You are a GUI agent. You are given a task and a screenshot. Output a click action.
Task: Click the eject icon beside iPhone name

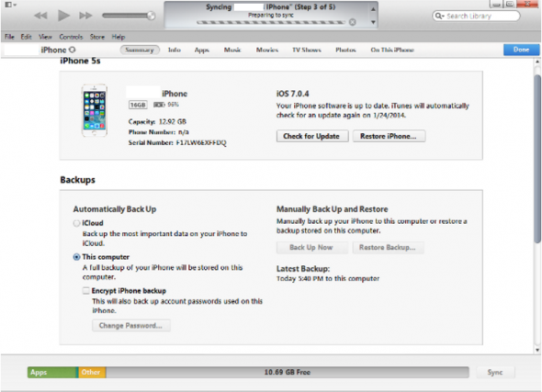point(73,50)
